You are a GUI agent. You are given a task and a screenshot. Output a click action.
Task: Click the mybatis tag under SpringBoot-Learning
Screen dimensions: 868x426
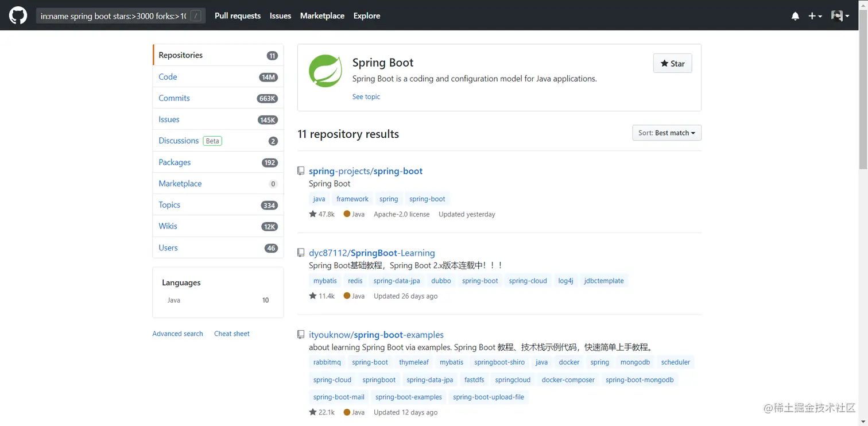(x=325, y=281)
